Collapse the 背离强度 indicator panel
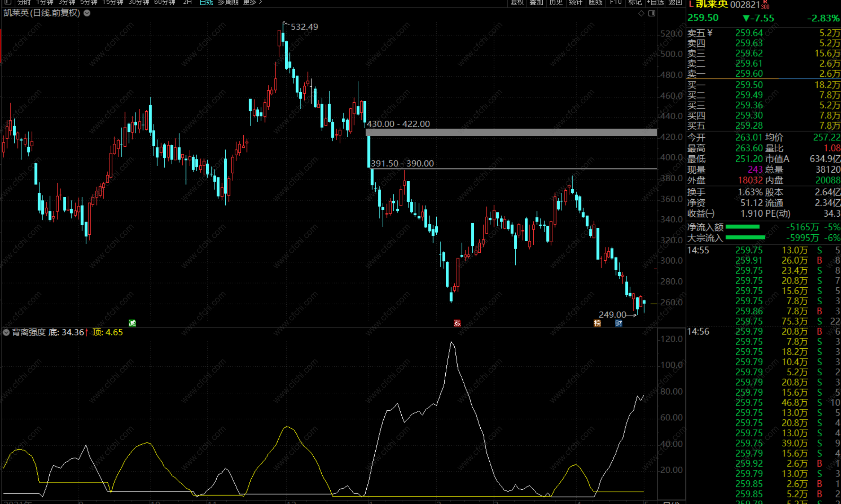Image resolution: width=841 pixels, height=504 pixels. (x=6, y=332)
